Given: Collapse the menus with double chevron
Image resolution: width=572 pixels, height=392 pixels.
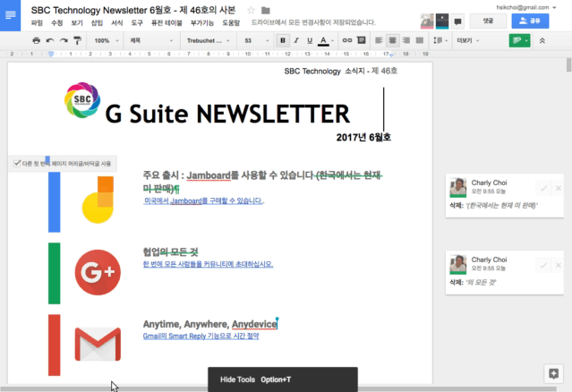Looking at the screenshot, I should click(x=542, y=40).
